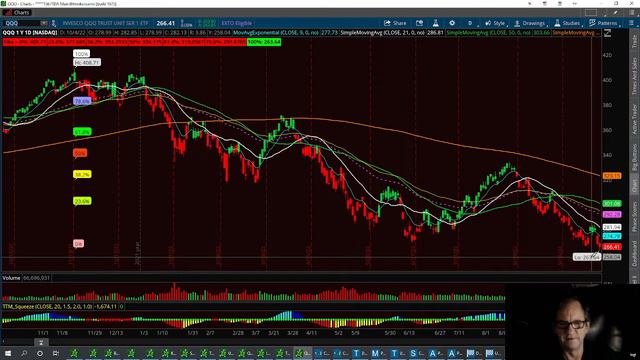The image size is (640, 360).
Task: Select the pink 0% Fibonacci label
Action: pos(78,244)
